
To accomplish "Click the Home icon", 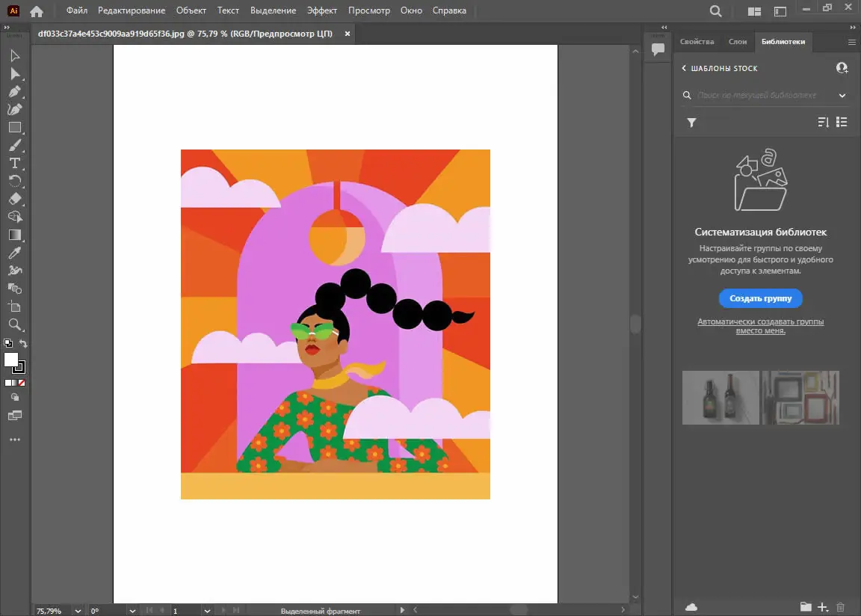I will tap(36, 10).
